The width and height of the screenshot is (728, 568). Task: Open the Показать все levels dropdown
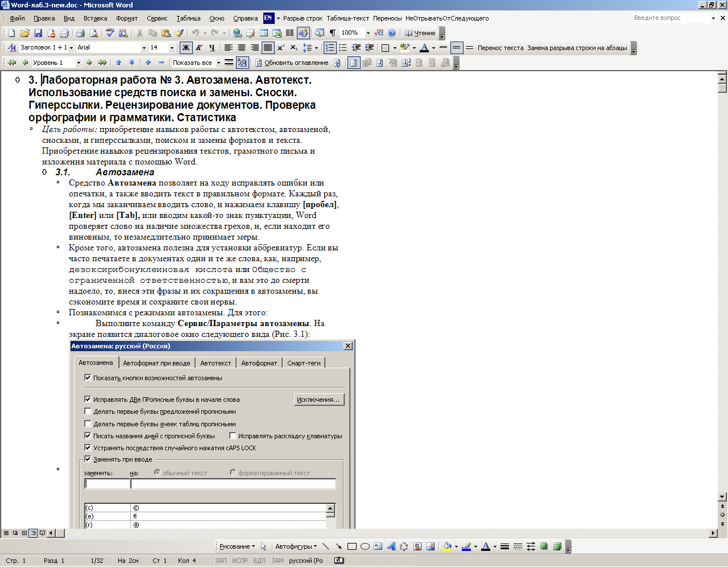pos(218,63)
